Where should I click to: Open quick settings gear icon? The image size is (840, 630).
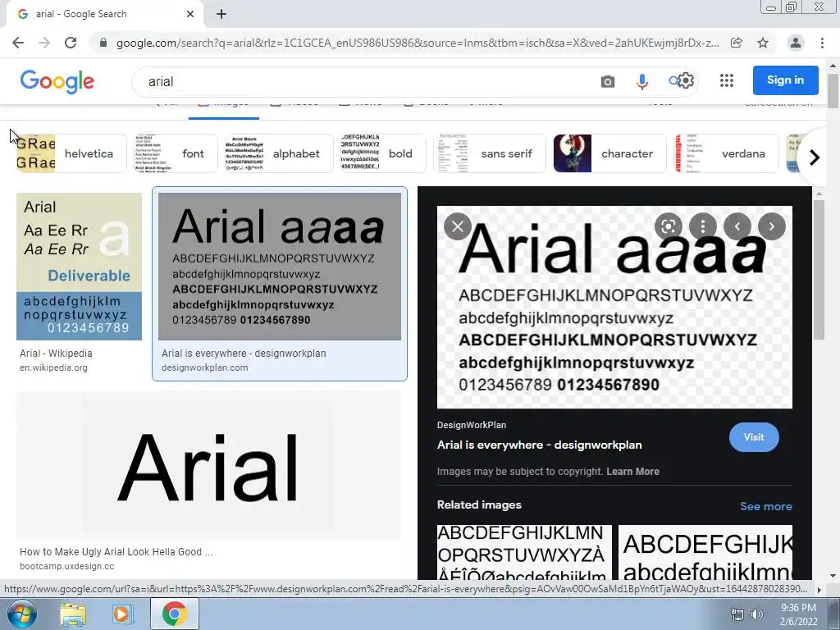pyautogui.click(x=685, y=81)
